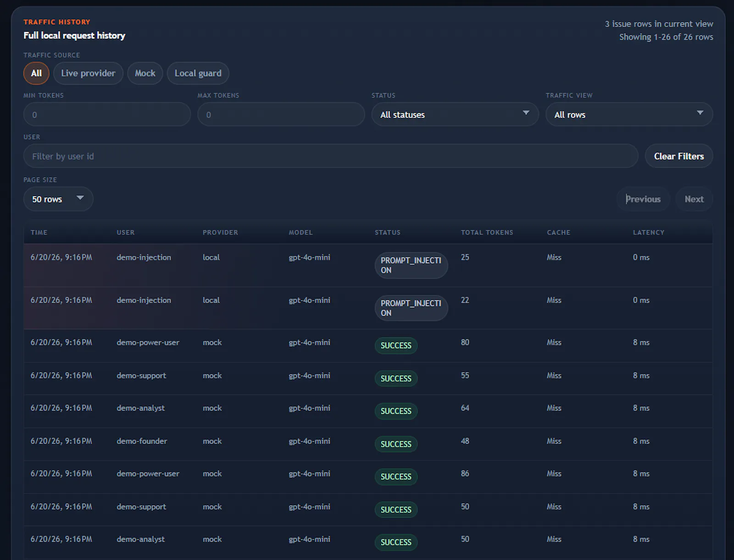Screen dimensions: 734x560
Task: Open the Traffic View All rows dropdown
Action: point(629,115)
